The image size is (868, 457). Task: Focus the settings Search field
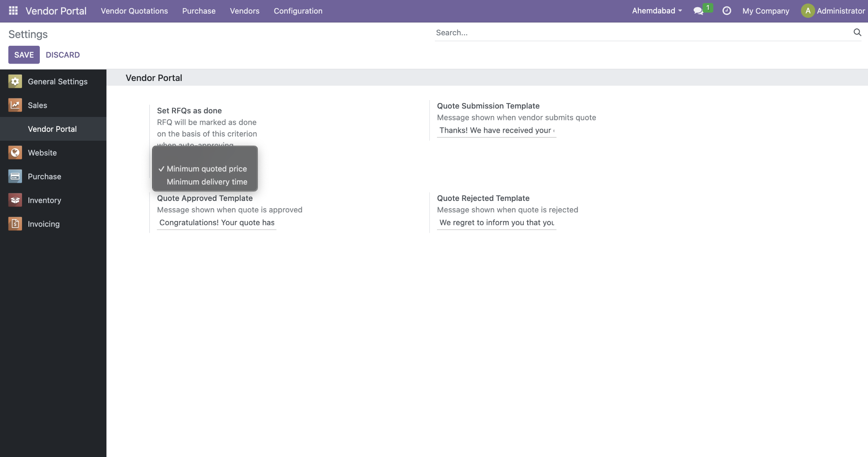(643, 33)
